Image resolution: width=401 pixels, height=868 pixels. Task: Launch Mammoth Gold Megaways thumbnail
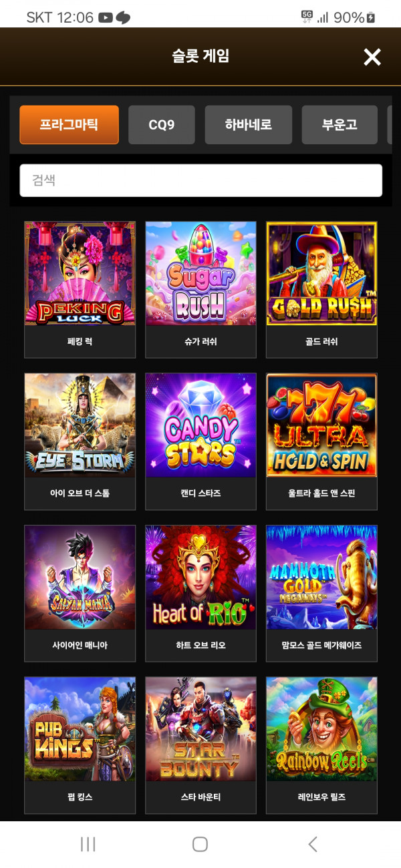pyautogui.click(x=321, y=578)
